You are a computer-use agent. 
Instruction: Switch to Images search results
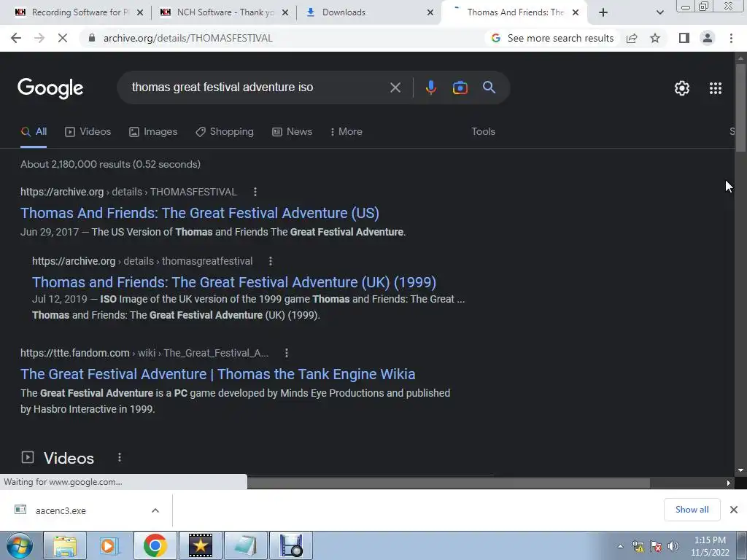pyautogui.click(x=153, y=131)
